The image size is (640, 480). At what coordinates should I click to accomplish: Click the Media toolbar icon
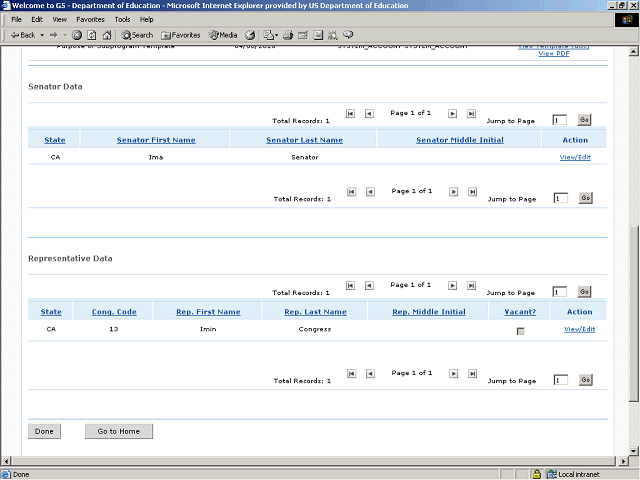pyautogui.click(x=223, y=35)
